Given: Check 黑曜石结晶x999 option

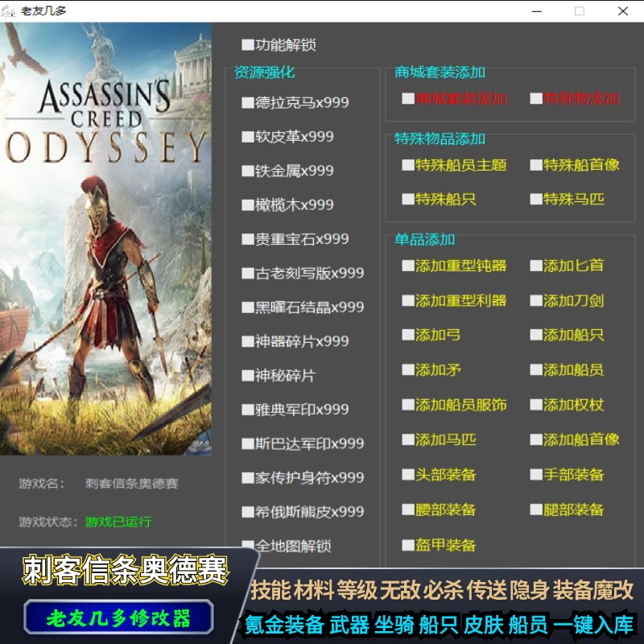Looking at the screenshot, I should pyautogui.click(x=248, y=308).
